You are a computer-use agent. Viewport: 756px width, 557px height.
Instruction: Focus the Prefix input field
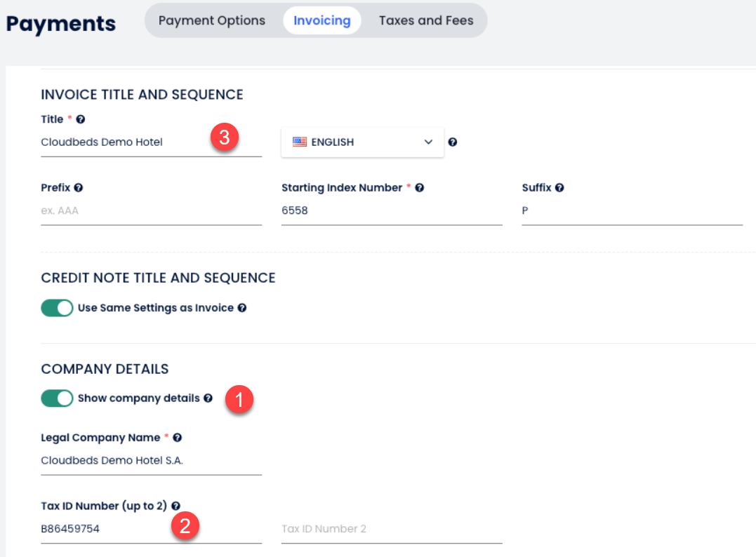point(151,210)
